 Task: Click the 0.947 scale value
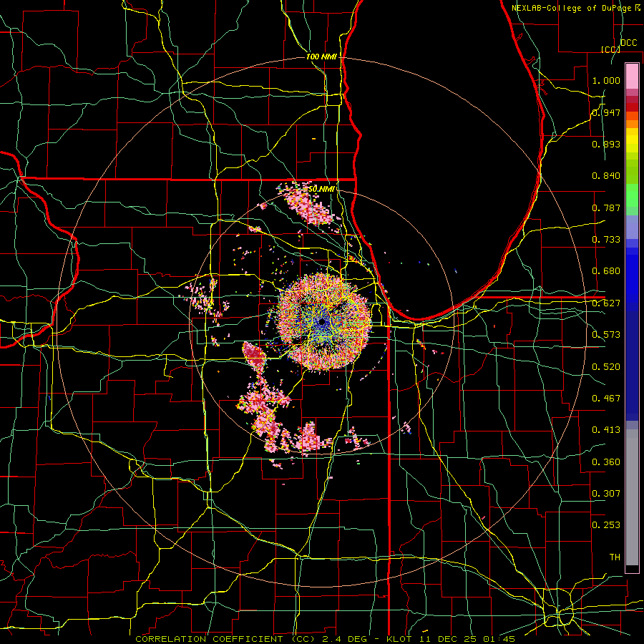point(606,112)
